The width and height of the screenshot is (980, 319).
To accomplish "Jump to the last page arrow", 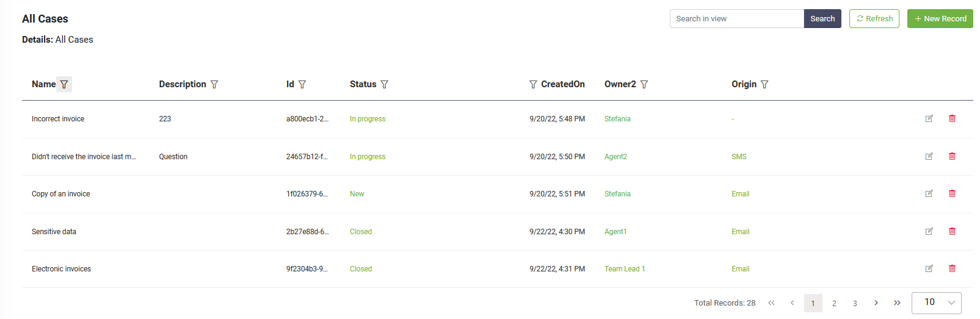I will coord(897,303).
